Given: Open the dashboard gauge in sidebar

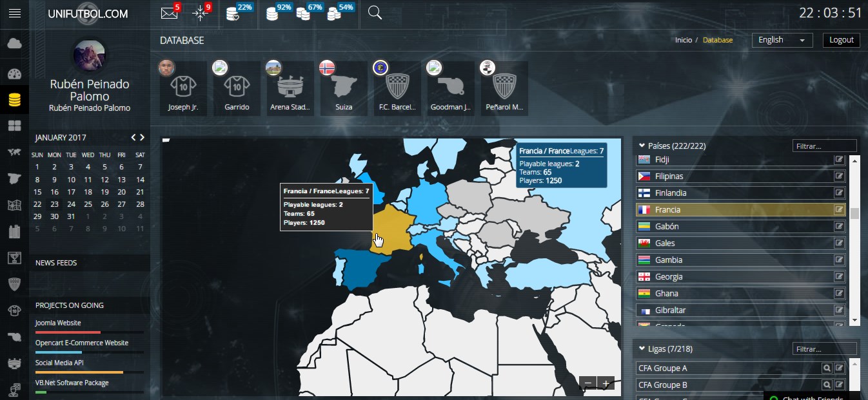Looking at the screenshot, I should [14, 73].
